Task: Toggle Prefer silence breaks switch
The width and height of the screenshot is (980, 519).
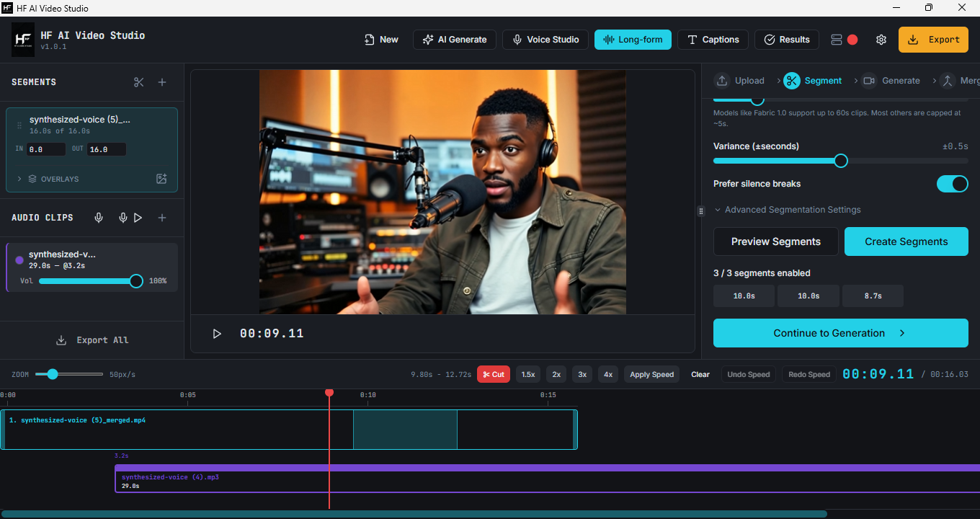Action: tap(952, 184)
